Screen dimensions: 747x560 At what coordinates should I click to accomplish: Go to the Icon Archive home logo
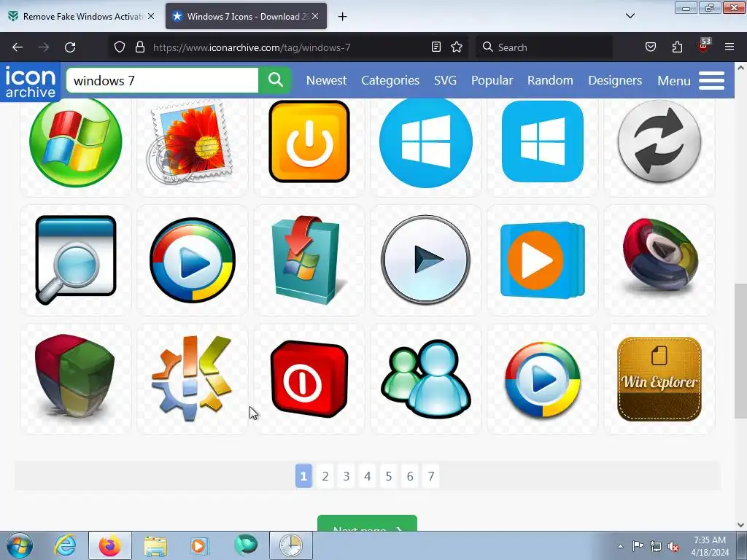(31, 82)
